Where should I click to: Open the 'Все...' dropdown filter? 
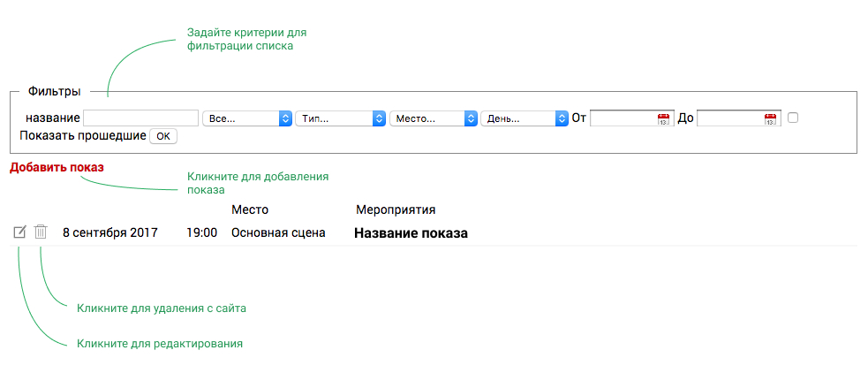click(247, 118)
